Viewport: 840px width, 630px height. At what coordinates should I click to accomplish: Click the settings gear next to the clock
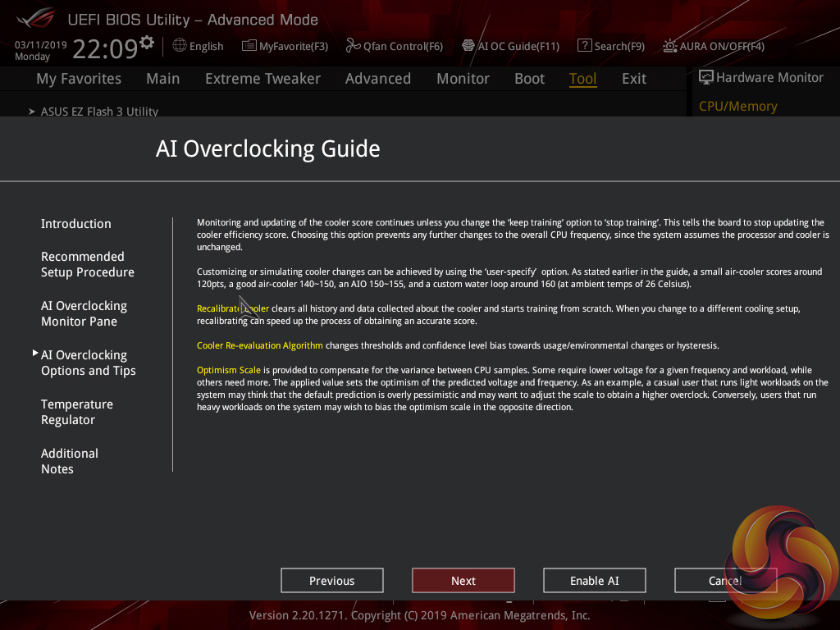pos(147,42)
